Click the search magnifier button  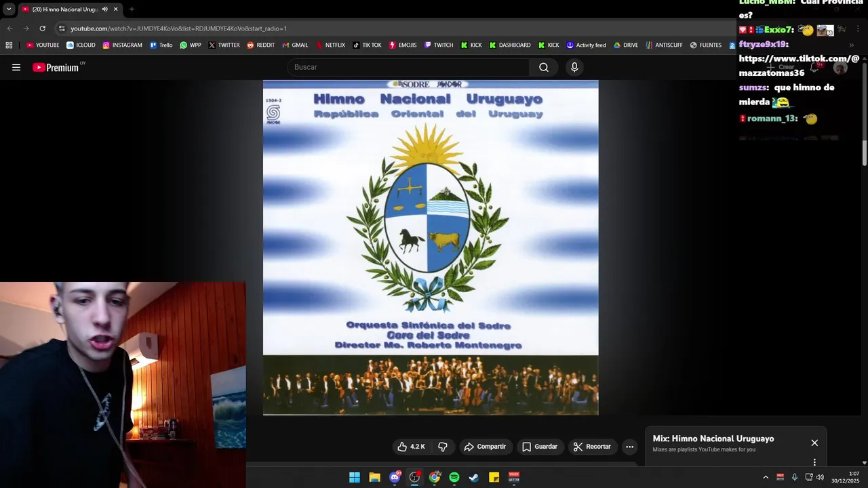(544, 67)
